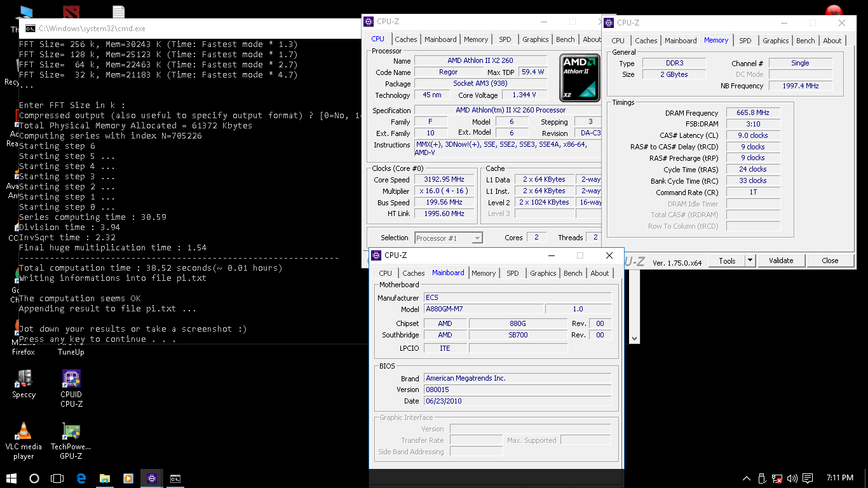Open TuneUp desktop shortcut

click(71, 351)
